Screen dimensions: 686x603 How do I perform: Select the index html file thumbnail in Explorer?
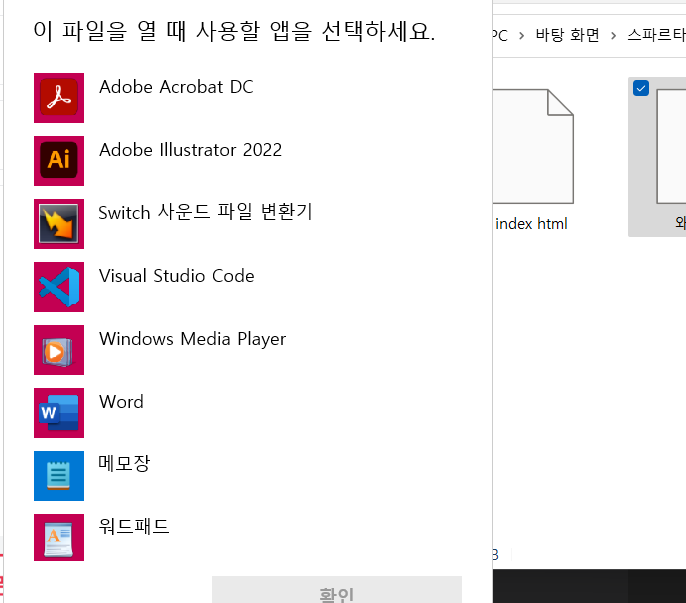[533, 147]
